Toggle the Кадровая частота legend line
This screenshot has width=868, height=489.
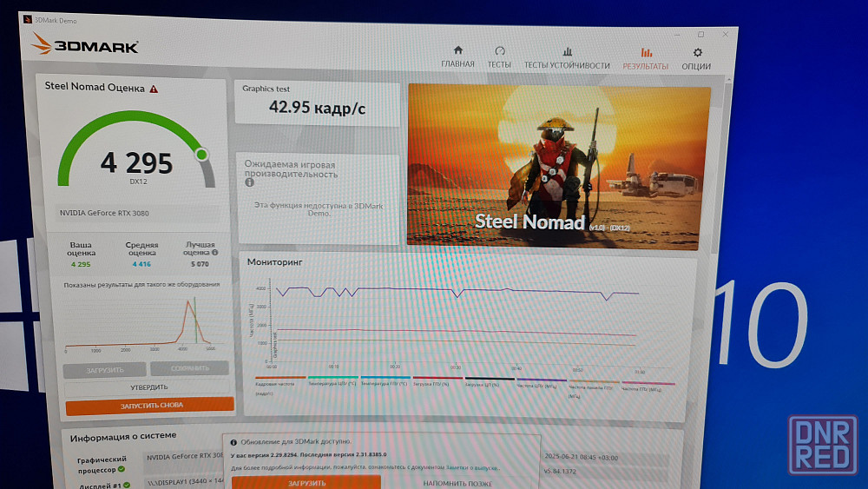pyautogui.click(x=279, y=385)
